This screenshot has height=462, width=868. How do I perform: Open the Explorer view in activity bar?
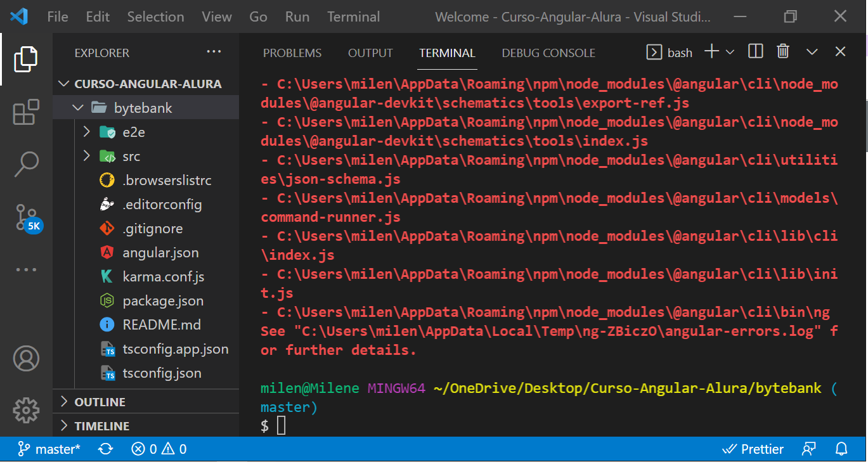(26, 59)
